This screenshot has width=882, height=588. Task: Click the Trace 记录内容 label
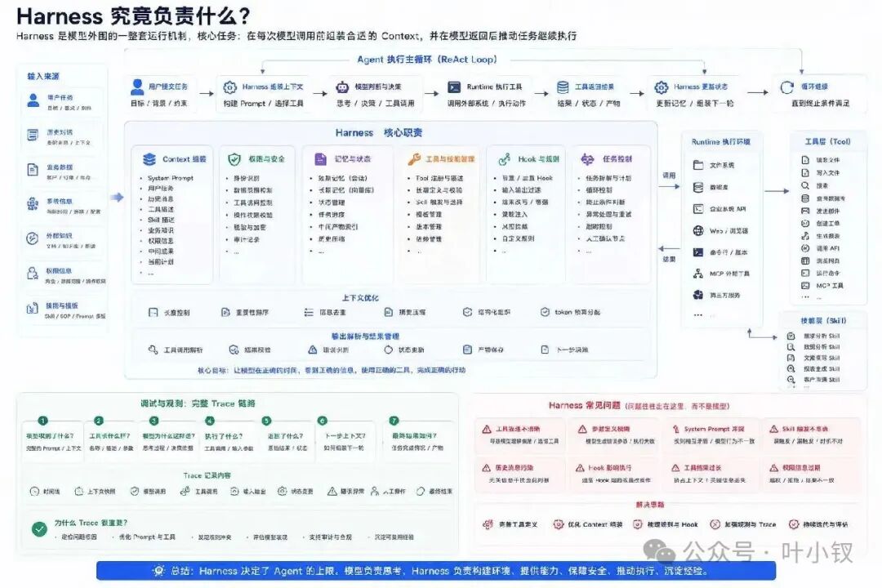tap(207, 475)
